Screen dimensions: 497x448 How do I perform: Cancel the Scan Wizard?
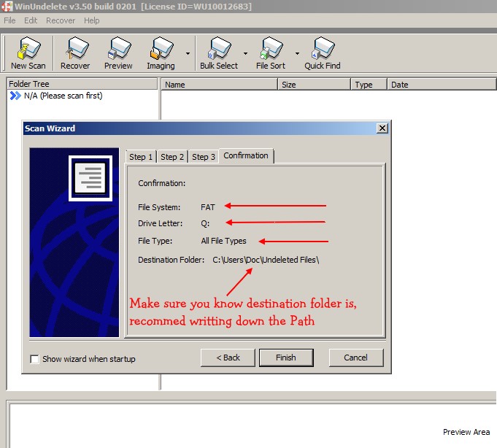[355, 358]
